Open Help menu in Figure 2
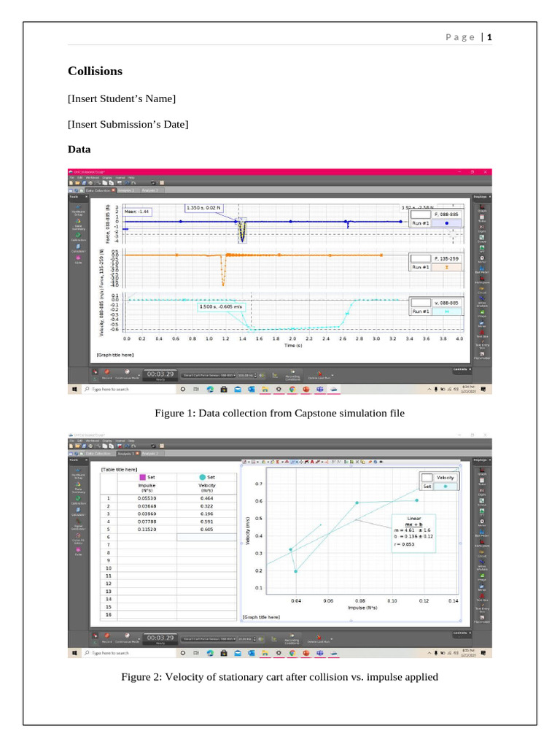This screenshot has width=560, height=747. (131, 441)
